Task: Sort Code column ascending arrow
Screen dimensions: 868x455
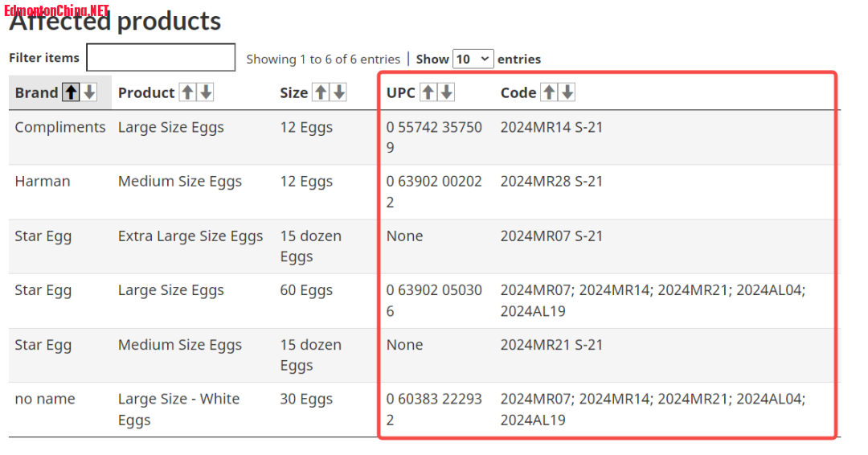Action: click(x=549, y=92)
